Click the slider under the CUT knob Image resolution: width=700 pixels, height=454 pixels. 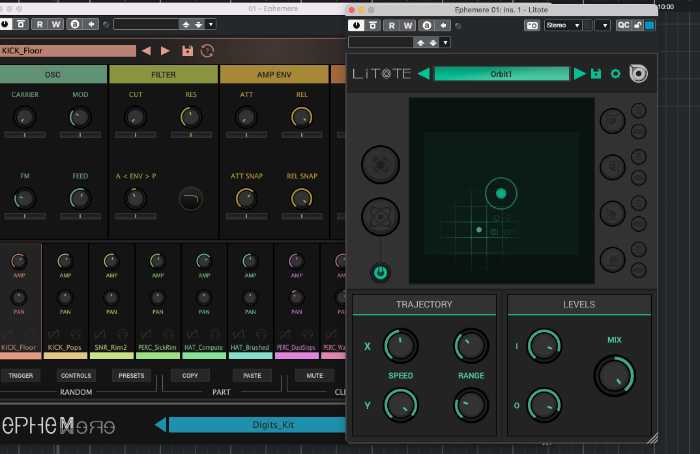[x=136, y=134]
